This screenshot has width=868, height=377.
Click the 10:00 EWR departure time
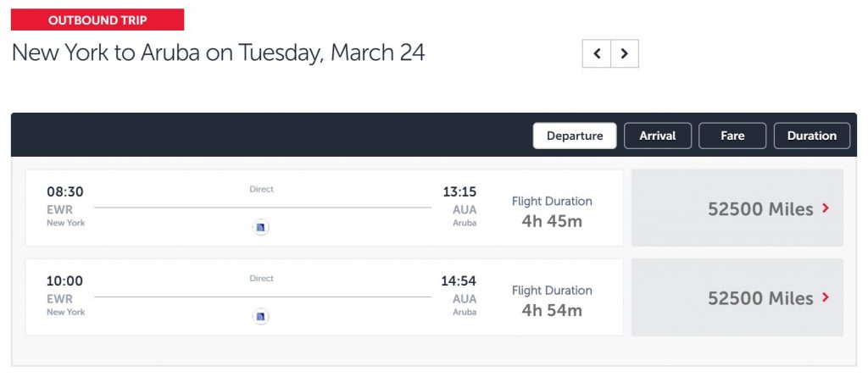tap(65, 281)
